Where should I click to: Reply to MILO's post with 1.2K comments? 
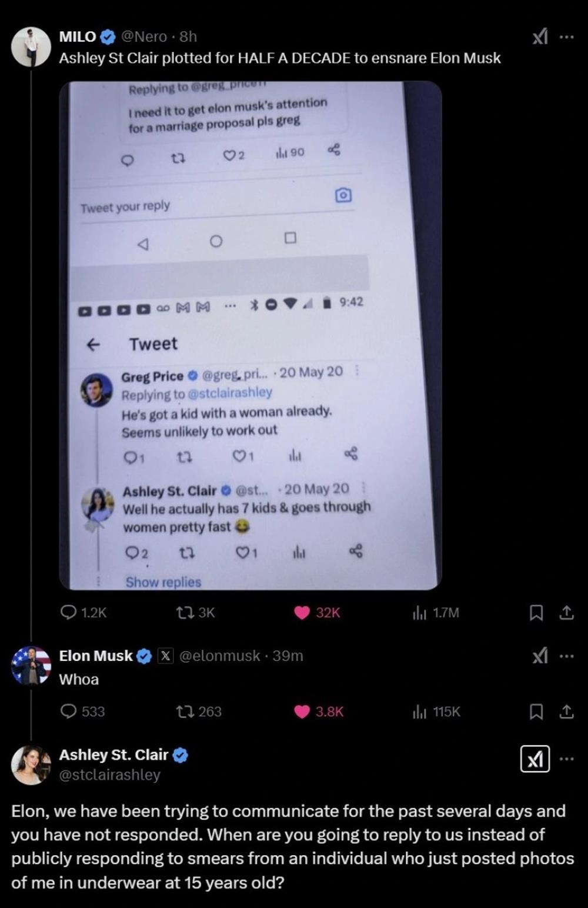(83, 613)
